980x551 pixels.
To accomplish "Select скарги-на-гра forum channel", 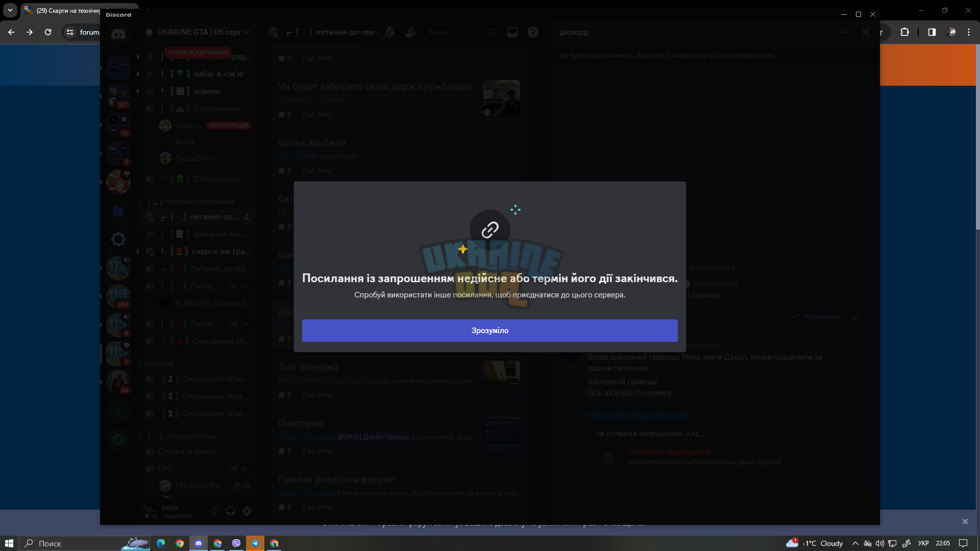I will 198,252.
